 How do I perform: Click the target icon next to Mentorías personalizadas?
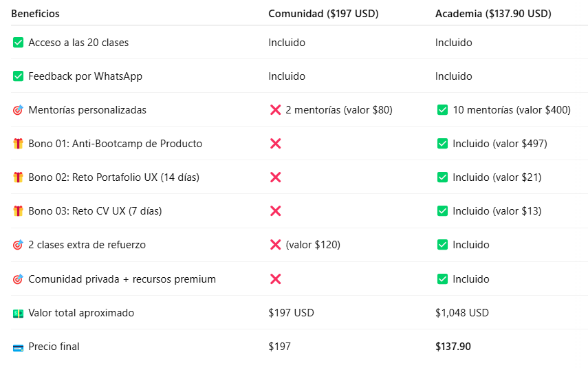pos(18,110)
